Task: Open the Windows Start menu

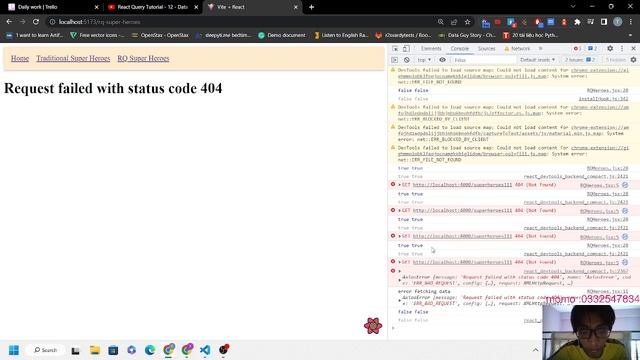Action: coord(14,350)
